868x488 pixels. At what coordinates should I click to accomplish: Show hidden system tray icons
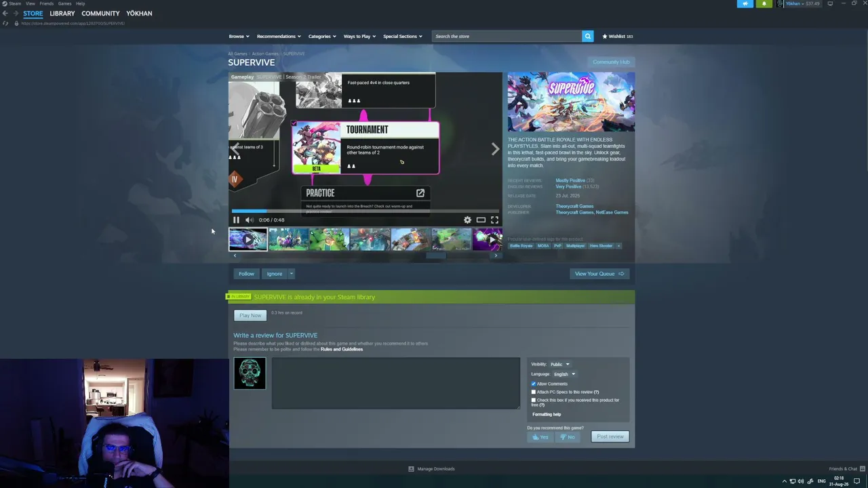(785, 481)
